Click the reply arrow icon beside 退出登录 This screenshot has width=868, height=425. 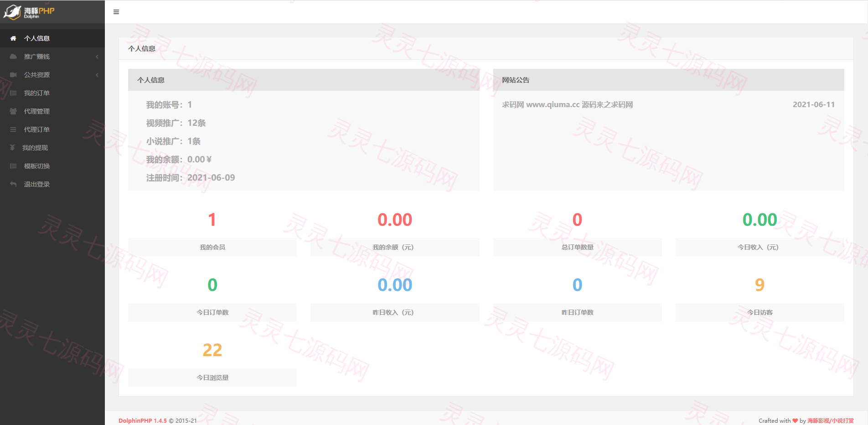coord(13,184)
